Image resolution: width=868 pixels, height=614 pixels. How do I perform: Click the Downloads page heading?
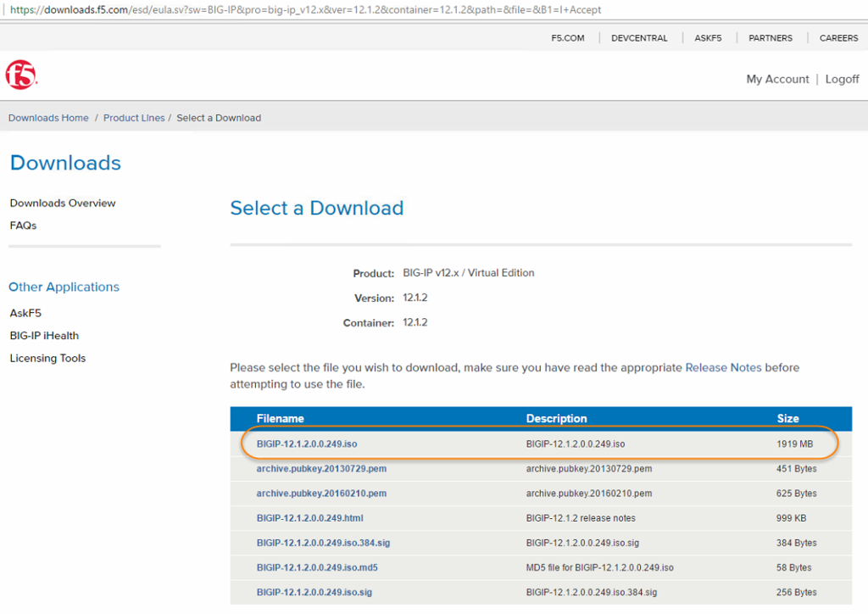[65, 163]
